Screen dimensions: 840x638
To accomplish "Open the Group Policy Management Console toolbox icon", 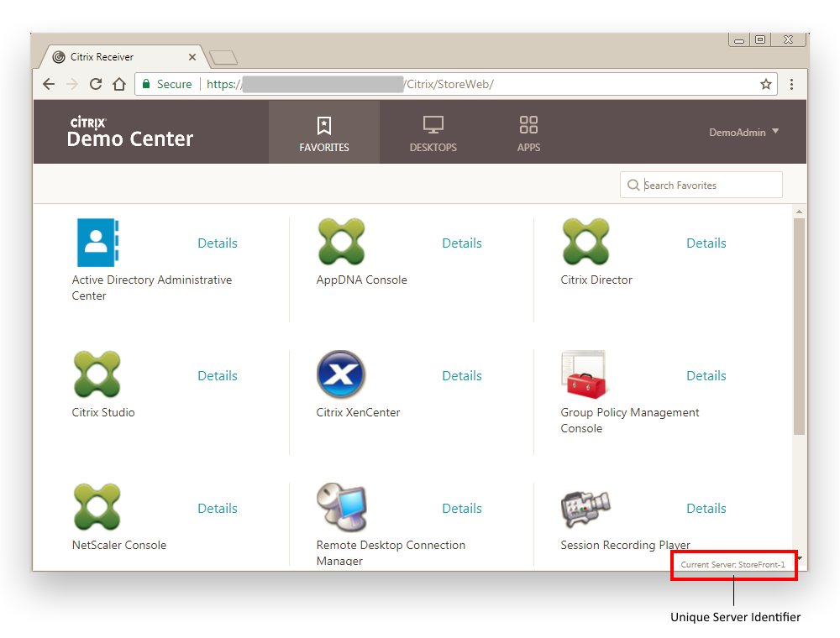I will (x=584, y=374).
